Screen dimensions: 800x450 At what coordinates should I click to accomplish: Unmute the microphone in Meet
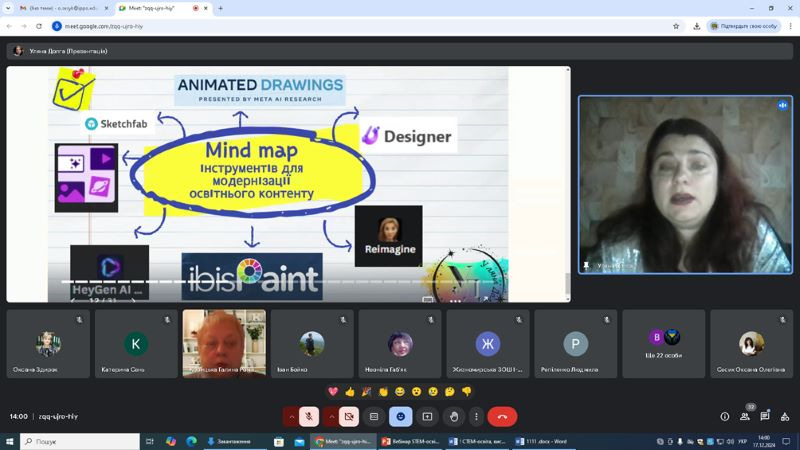[309, 417]
